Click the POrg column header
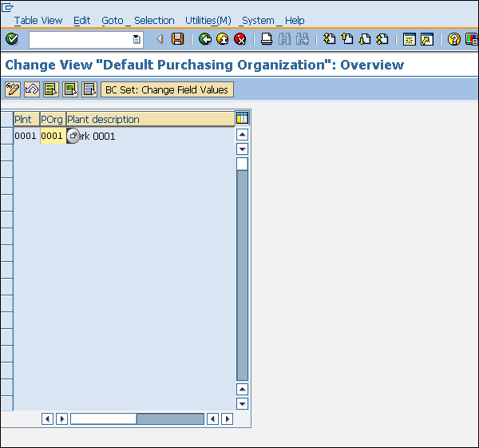The width and height of the screenshot is (479, 448). [53, 119]
